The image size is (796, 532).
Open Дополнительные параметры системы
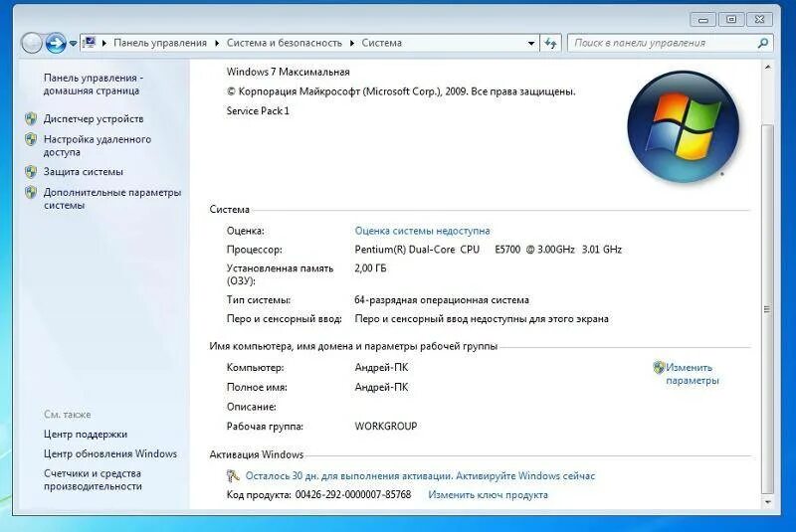(x=112, y=199)
